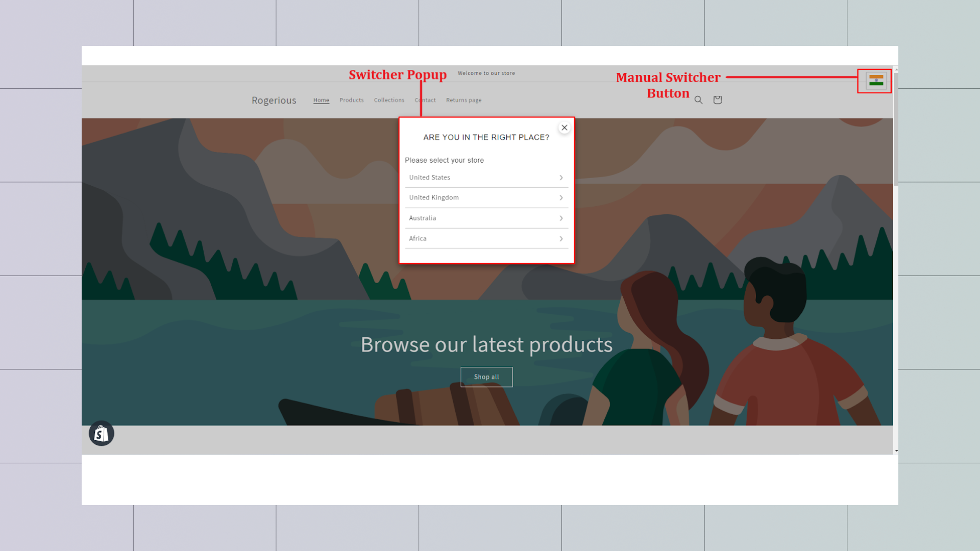Click the scrollbar down arrow
This screenshot has height=551, width=980.
[x=896, y=451]
